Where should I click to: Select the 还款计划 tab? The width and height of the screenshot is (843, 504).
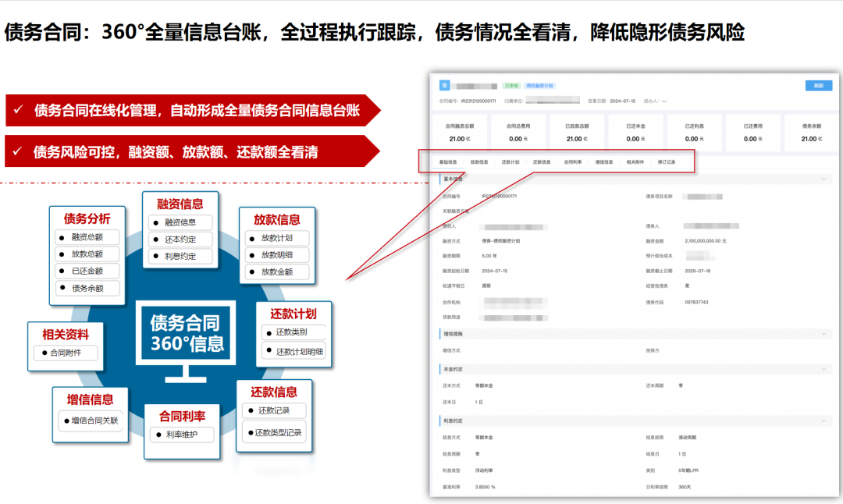point(510,162)
